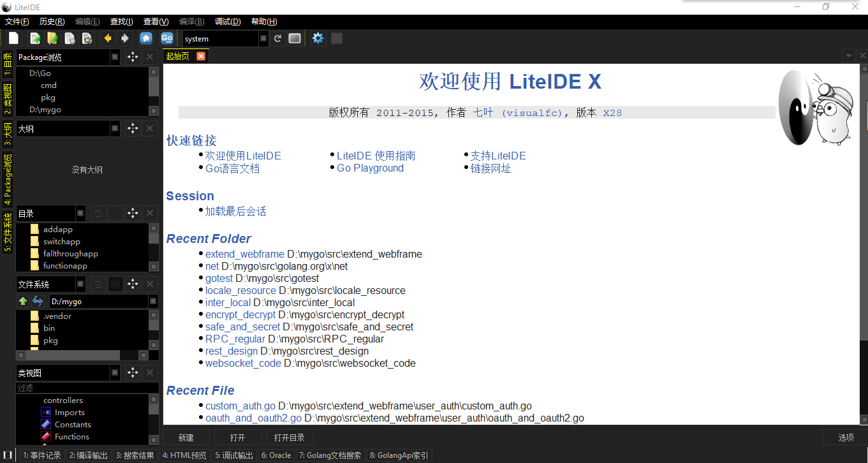Open the D:/mygo path dropdown
The width and height of the screenshot is (868, 463).
click(154, 301)
